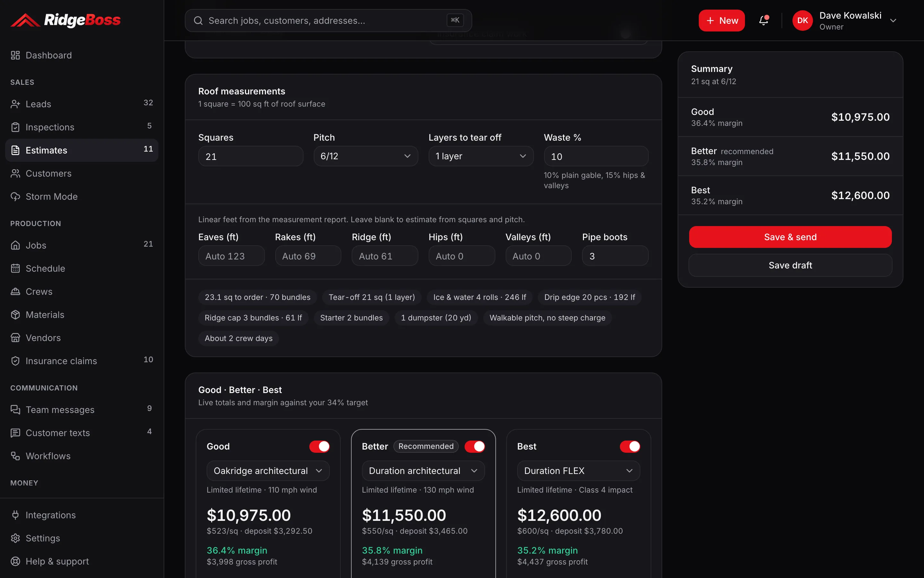Open the Dashboard icon in sidebar

click(15, 56)
